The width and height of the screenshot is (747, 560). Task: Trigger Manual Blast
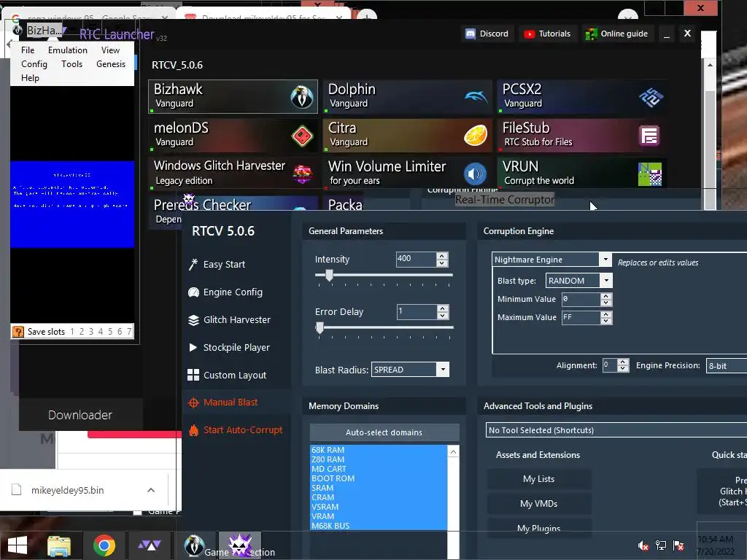pos(231,402)
